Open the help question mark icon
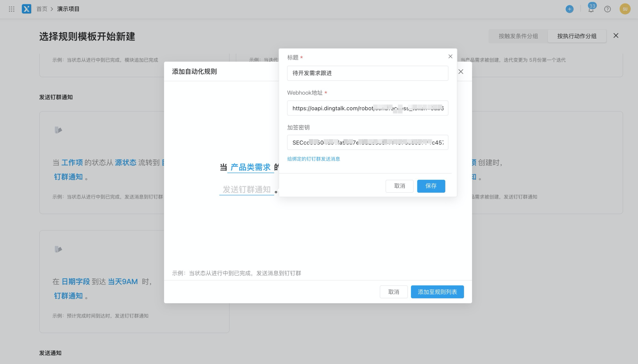This screenshot has height=364, width=638. coord(608,9)
